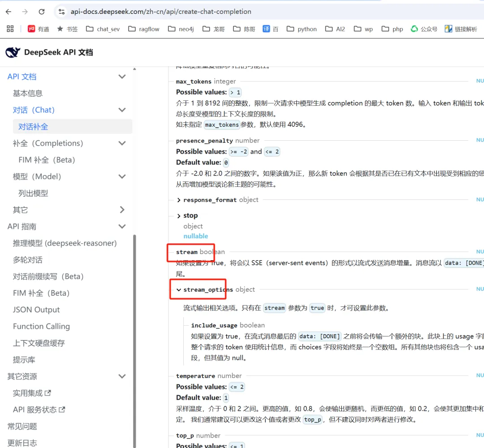Open the neo4j bookmark folder
This screenshot has height=448, width=484.
(181, 29)
